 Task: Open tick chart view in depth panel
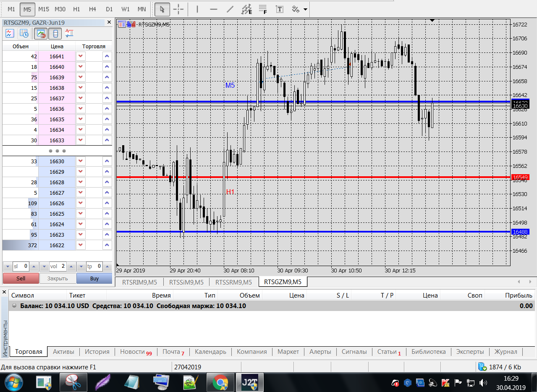[10, 34]
